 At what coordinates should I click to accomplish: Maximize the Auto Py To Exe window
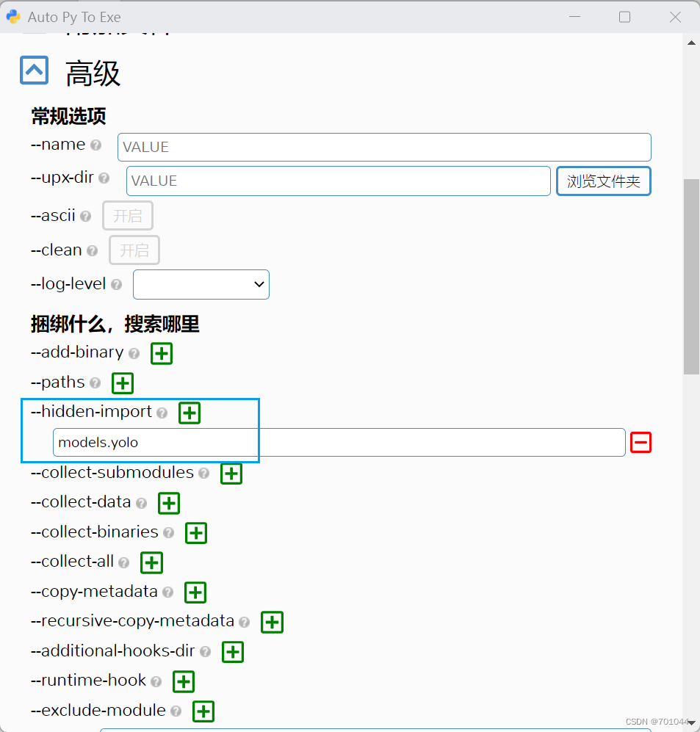click(x=625, y=18)
